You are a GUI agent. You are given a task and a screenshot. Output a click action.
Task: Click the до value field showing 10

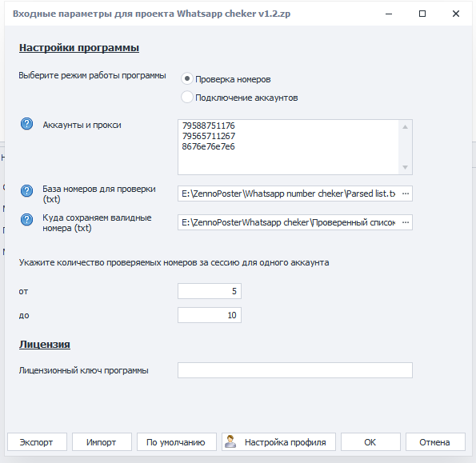tap(210, 315)
